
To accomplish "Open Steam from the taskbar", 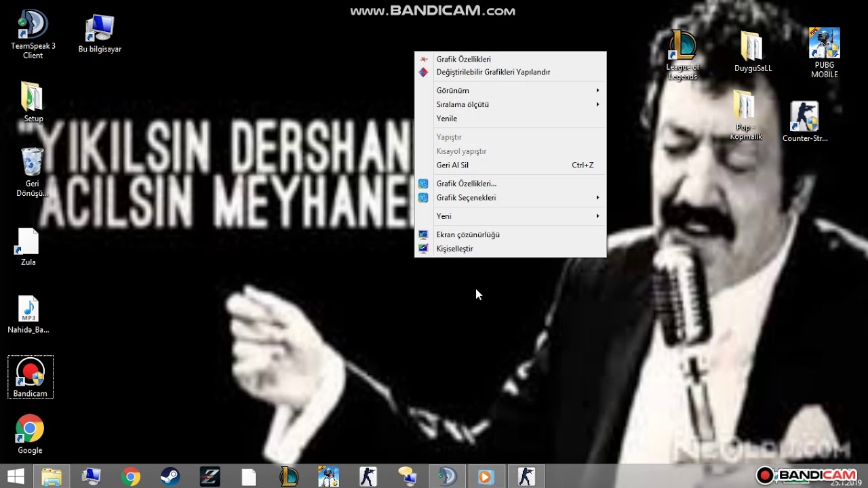I will tap(170, 476).
